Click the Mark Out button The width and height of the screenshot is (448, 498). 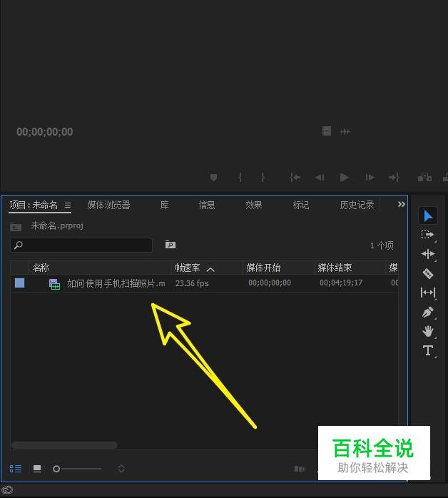coord(263,178)
